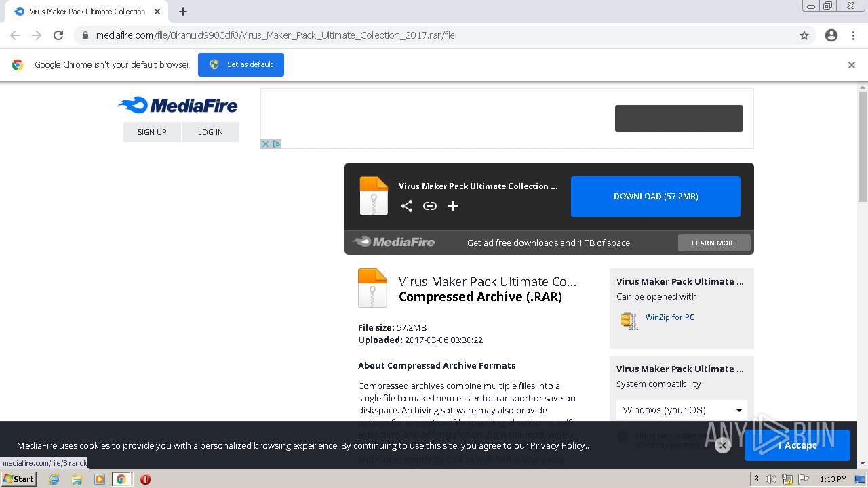Open Windows Media Player from taskbar
The height and width of the screenshot is (488, 868).
coord(100,479)
